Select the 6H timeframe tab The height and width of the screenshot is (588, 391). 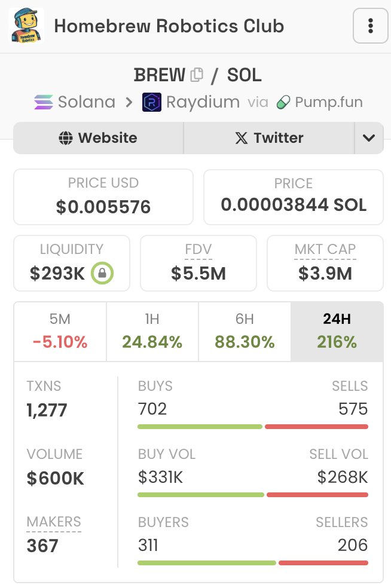click(x=245, y=331)
